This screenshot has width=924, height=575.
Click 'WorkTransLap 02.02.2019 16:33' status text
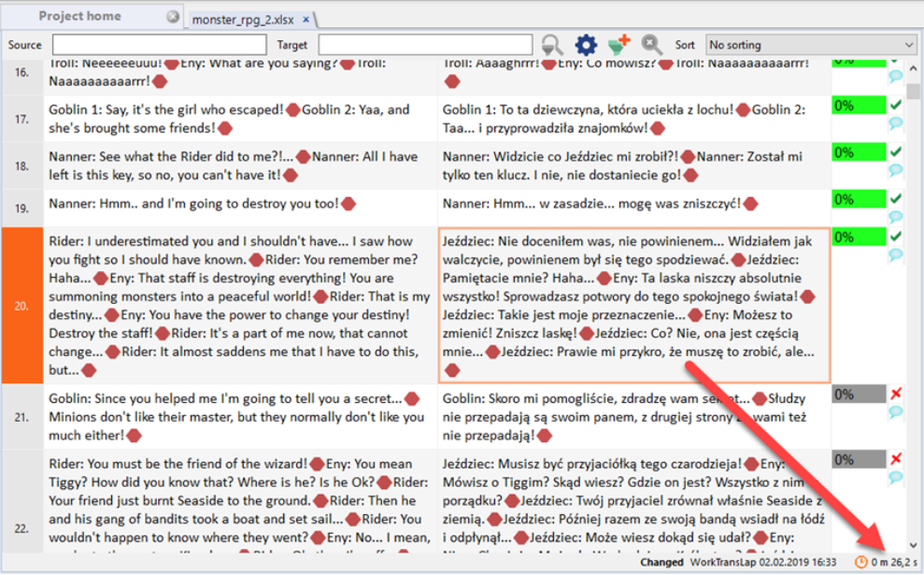pos(763,563)
